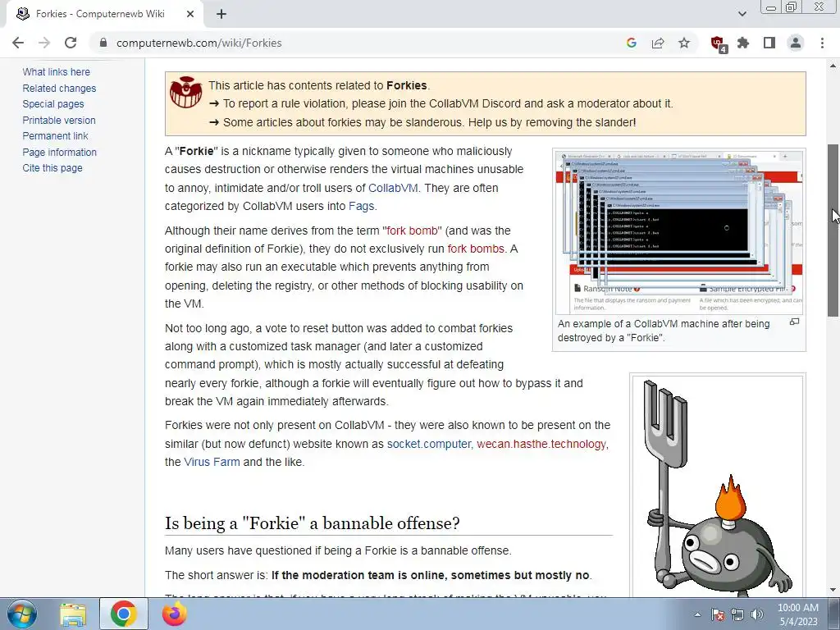Enlarge the destroyed CollabVM screenshot thumbnail
840x630 pixels.
tap(678, 231)
